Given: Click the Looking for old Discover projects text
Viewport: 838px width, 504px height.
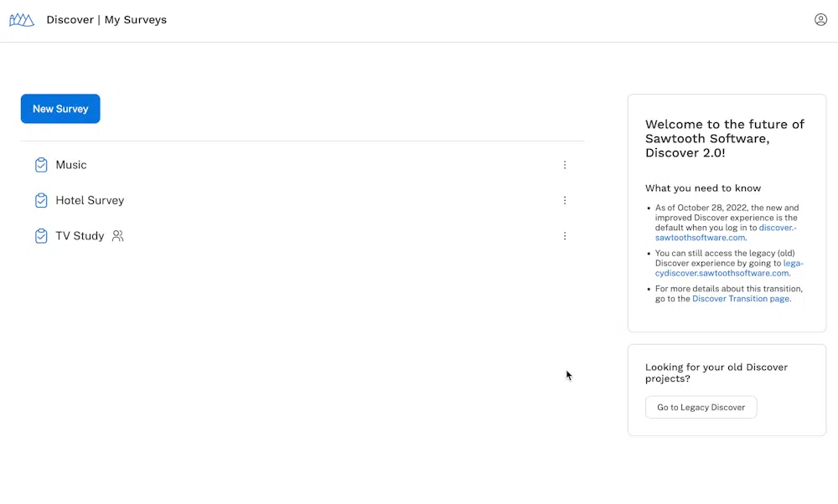Looking at the screenshot, I should point(716,373).
